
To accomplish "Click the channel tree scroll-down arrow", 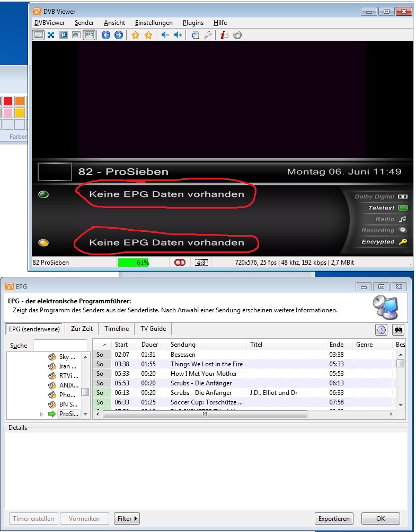I will (85, 414).
